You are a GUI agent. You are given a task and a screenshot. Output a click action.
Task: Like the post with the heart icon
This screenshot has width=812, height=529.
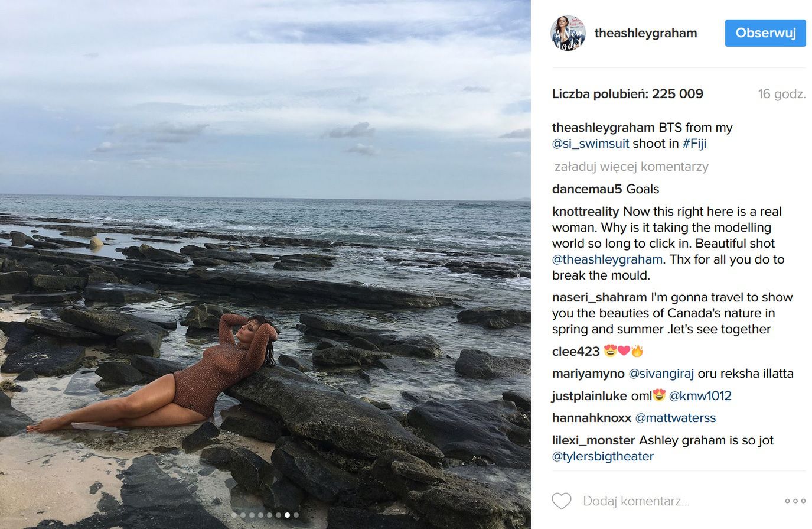562,501
